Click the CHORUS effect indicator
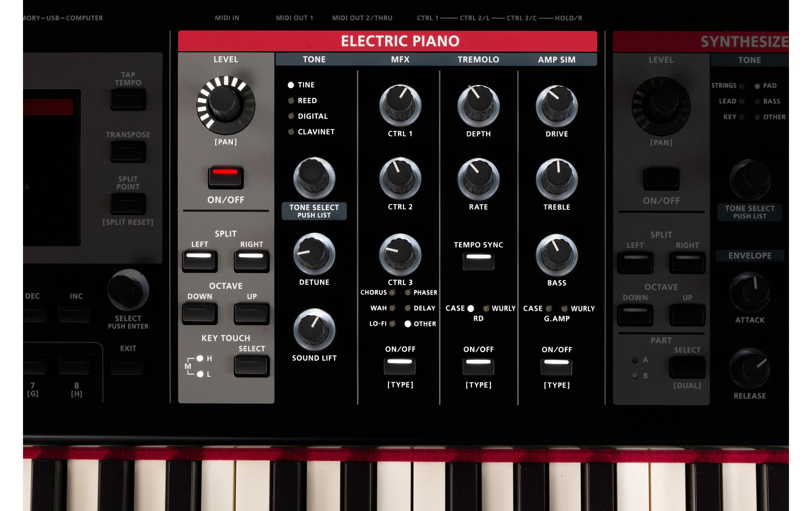The width and height of the screenshot is (812, 511). [392, 292]
